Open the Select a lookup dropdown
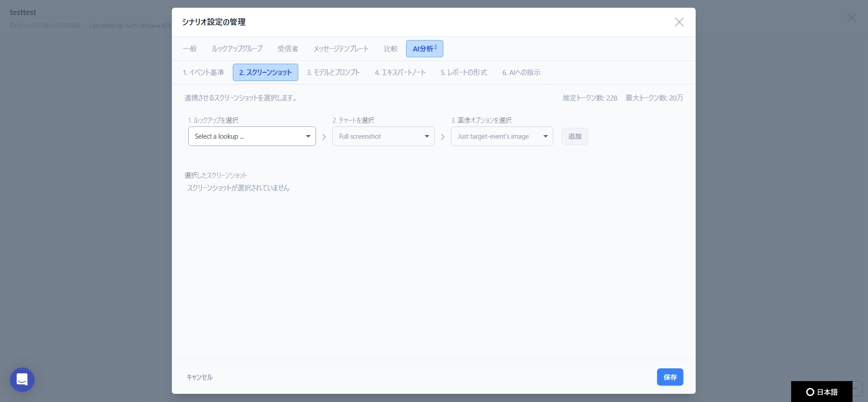Screen dimensions: 868x402 (x=252, y=136)
